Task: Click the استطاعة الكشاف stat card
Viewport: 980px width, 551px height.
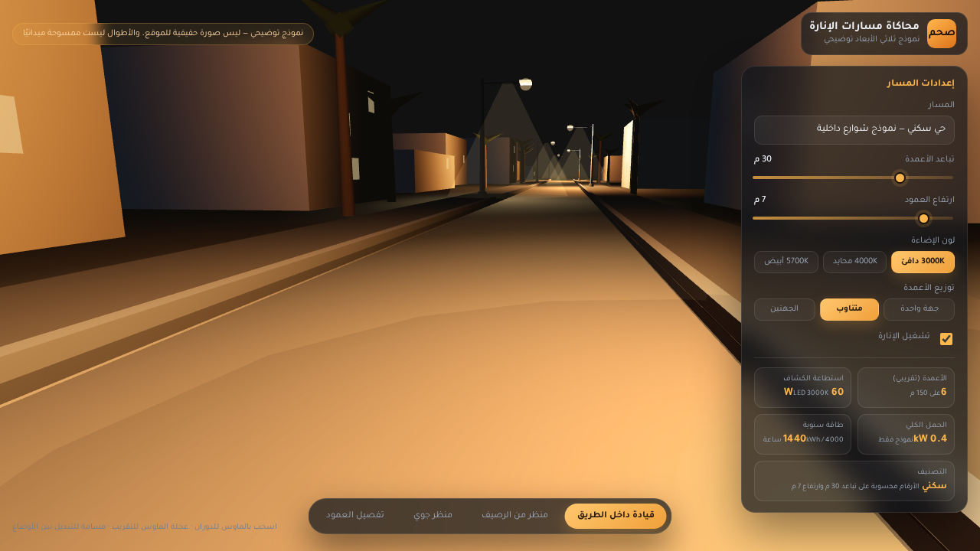Action: (x=802, y=387)
